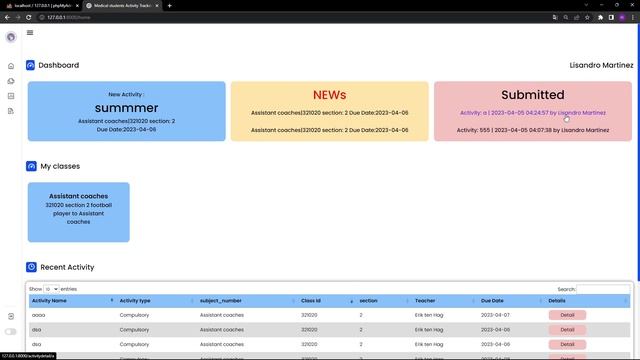The image size is (640, 360).
Task: Open the first NEWs Assistant coaches entry
Action: click(x=329, y=113)
